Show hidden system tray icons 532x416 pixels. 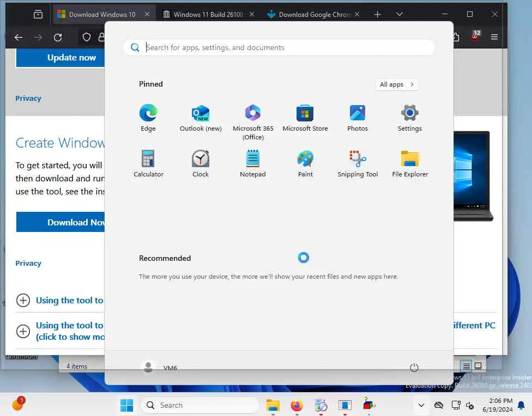(421, 405)
